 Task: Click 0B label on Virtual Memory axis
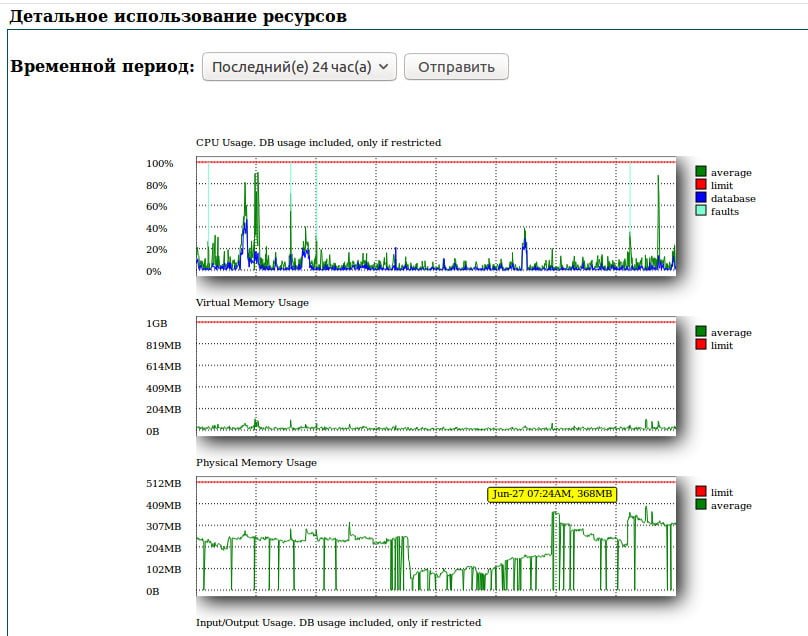coord(153,431)
